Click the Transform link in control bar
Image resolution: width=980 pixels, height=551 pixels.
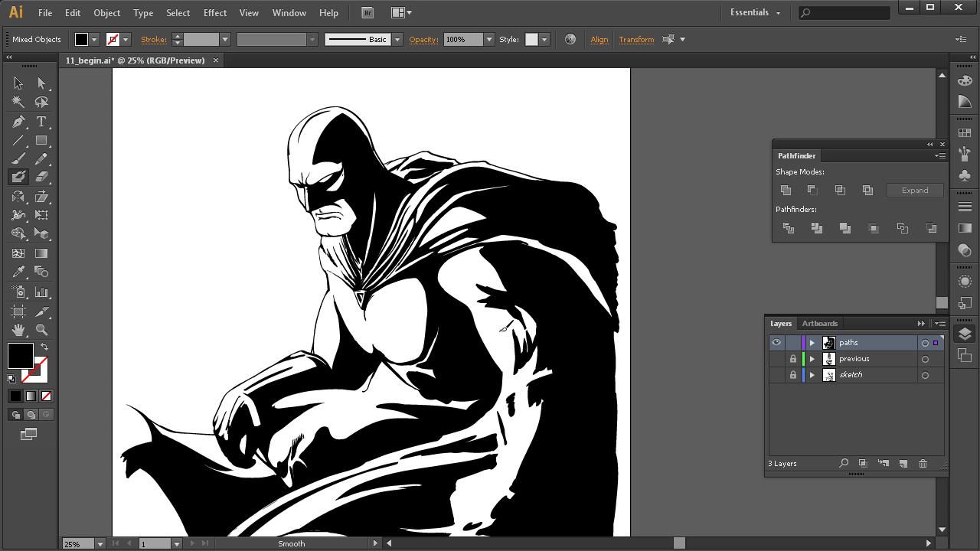[636, 40]
